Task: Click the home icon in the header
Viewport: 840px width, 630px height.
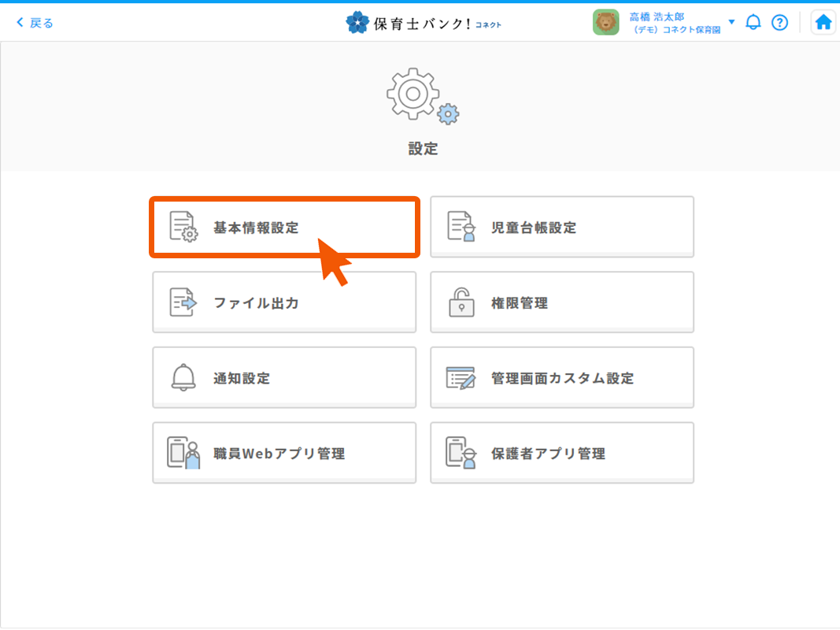Action: pos(823,22)
